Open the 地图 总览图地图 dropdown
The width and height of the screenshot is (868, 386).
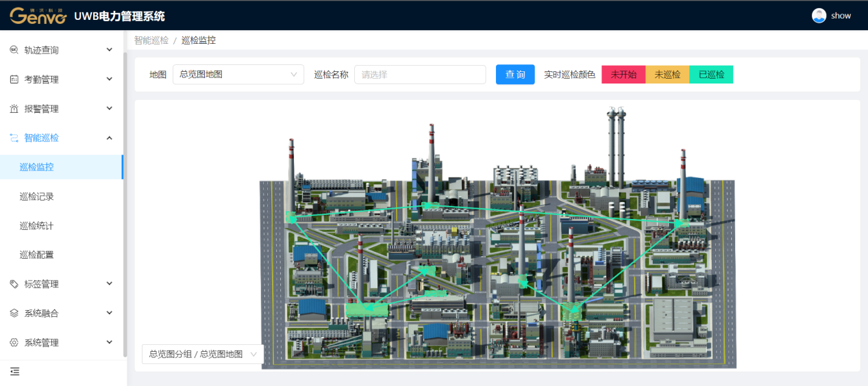click(x=238, y=75)
